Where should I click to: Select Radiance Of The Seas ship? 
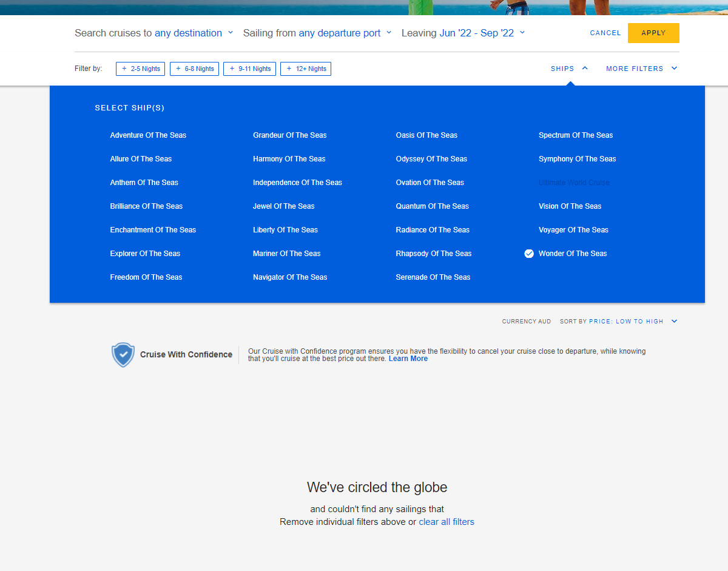433,230
